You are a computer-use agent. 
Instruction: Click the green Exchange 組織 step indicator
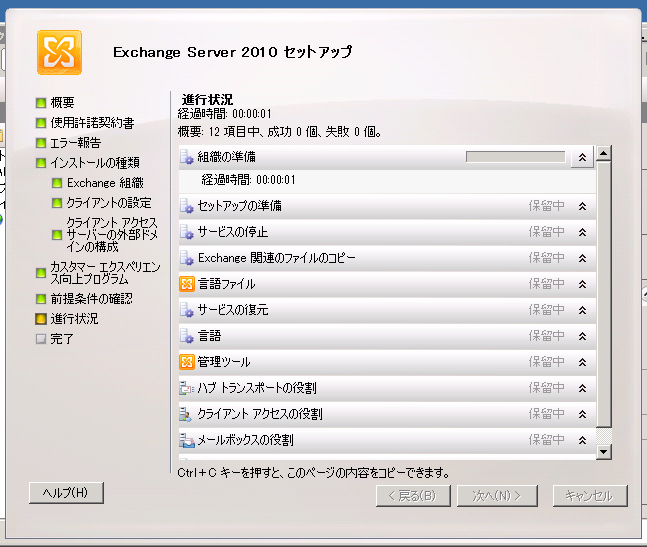pos(57,183)
